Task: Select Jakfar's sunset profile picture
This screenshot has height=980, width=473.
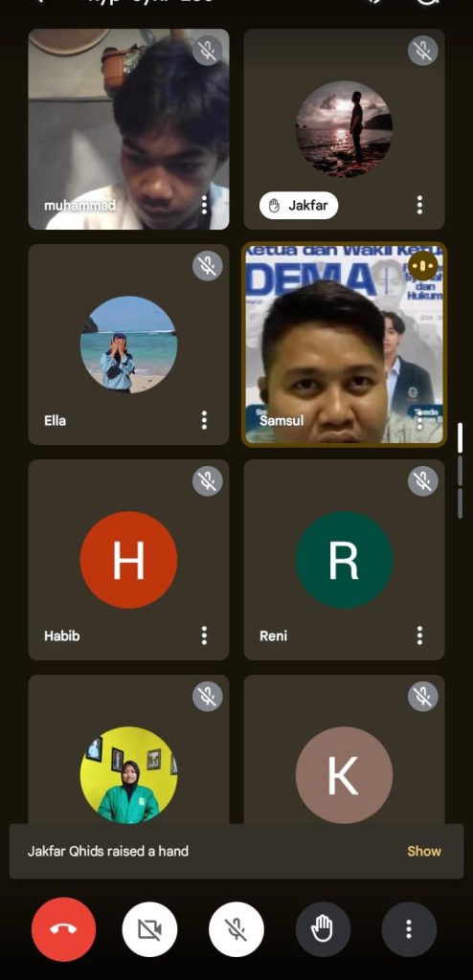Action: 344,129
